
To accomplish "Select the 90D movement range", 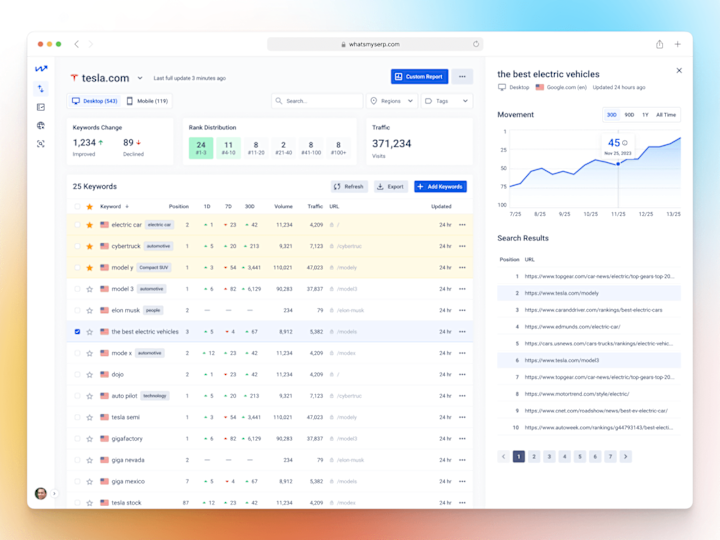I will click(629, 115).
